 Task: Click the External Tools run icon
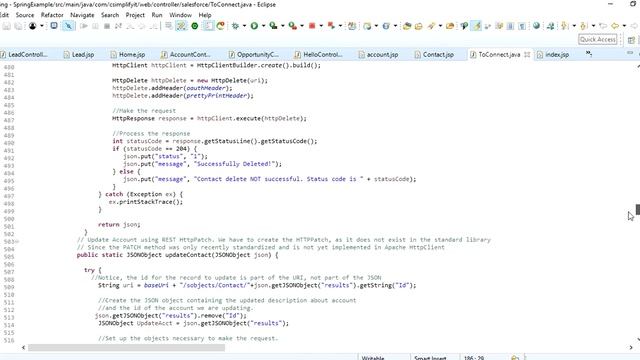click(x=292, y=26)
